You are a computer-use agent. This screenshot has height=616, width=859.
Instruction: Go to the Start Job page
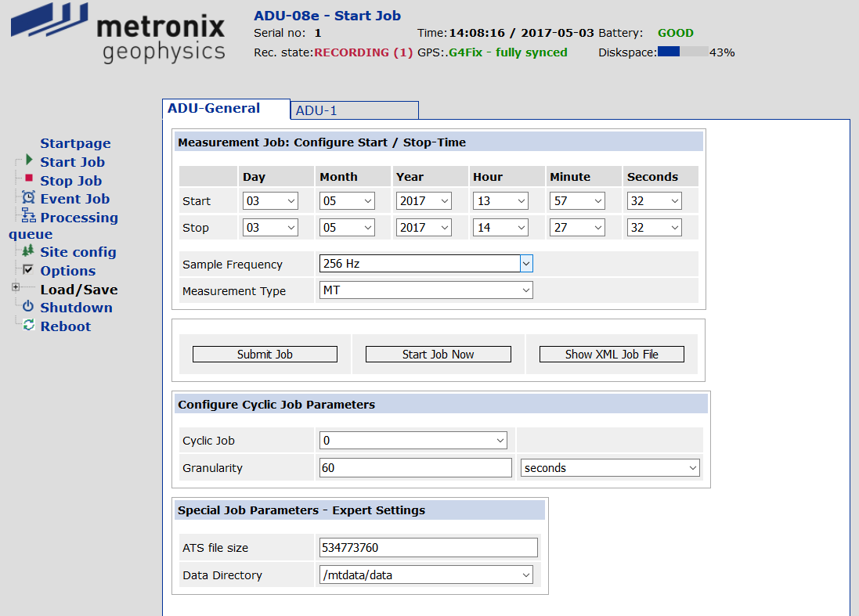[x=72, y=162]
